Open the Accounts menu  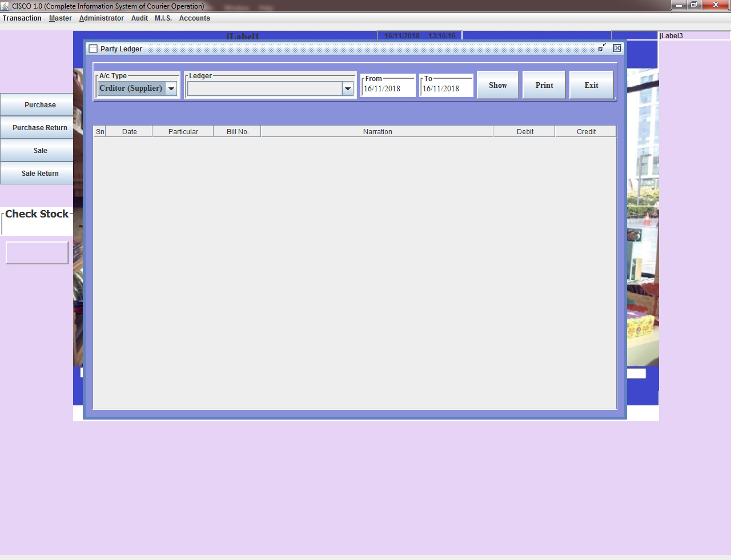[194, 18]
